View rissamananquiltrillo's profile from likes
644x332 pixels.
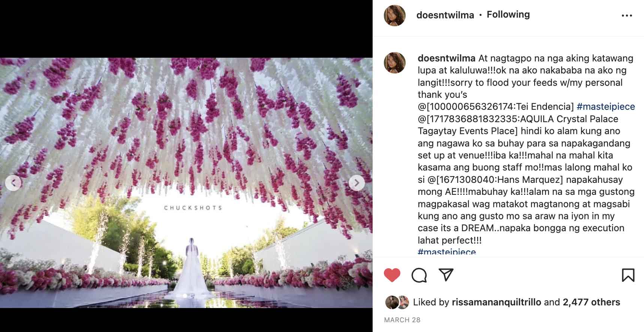tap(496, 302)
